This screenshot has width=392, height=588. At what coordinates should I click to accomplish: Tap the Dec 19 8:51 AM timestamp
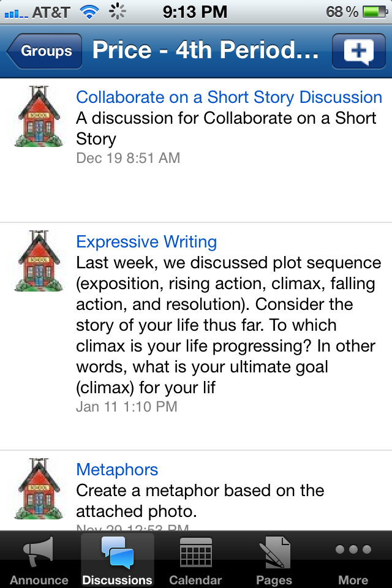[128, 158]
